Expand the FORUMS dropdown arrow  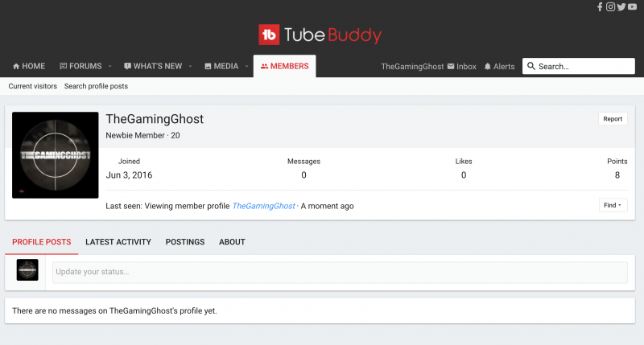point(110,66)
